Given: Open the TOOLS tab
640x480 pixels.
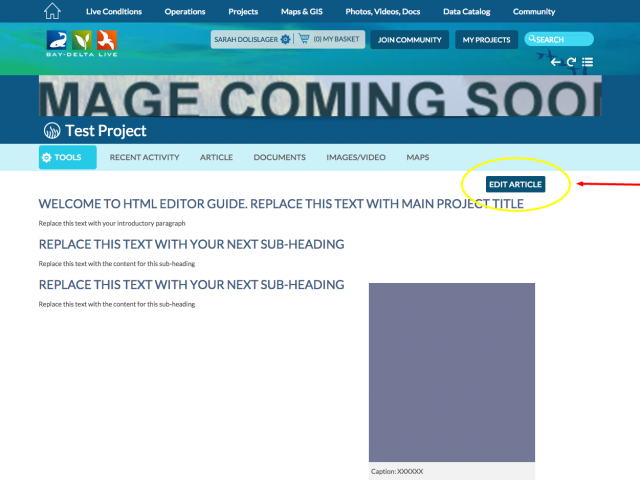Looking at the screenshot, I should [x=68, y=157].
